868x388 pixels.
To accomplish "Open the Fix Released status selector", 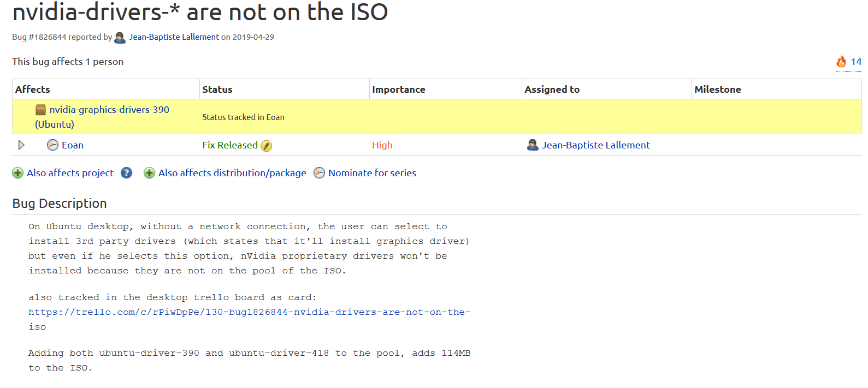I will tap(229, 145).
